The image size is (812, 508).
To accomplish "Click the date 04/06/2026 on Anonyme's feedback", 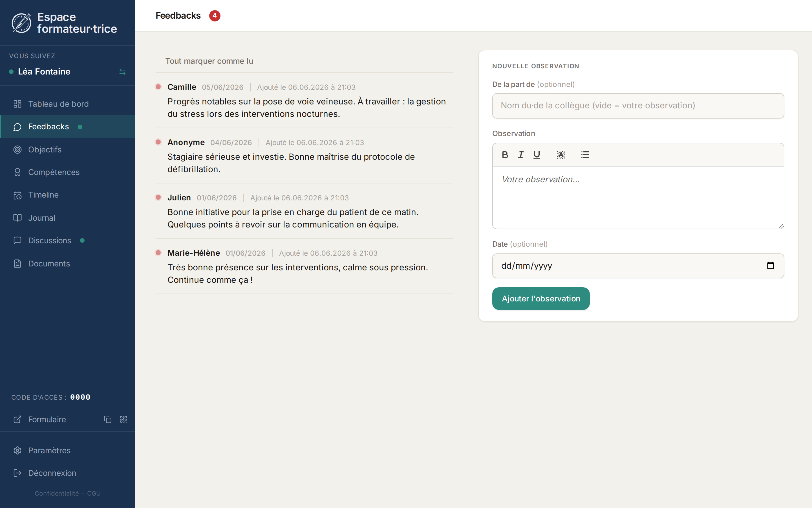I will [x=231, y=143].
